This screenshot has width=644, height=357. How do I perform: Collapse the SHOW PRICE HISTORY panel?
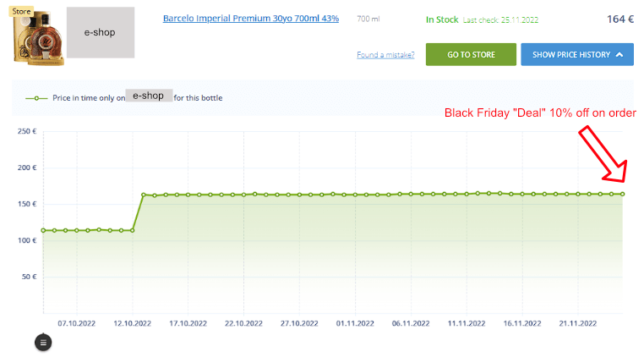tap(577, 54)
